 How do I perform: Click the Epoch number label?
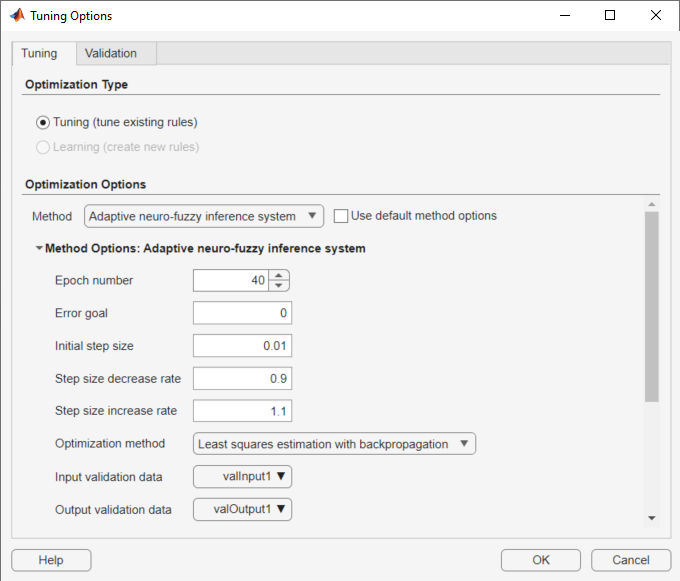pos(94,281)
